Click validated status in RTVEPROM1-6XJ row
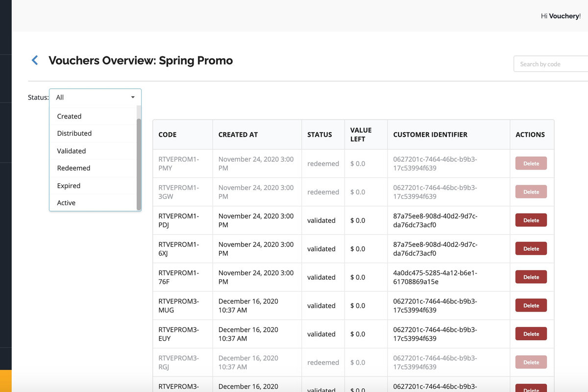Screen dimensions: 588x392 click(321, 249)
